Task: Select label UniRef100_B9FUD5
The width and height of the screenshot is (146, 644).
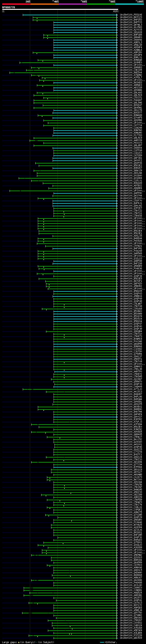Action: [x=131, y=35]
